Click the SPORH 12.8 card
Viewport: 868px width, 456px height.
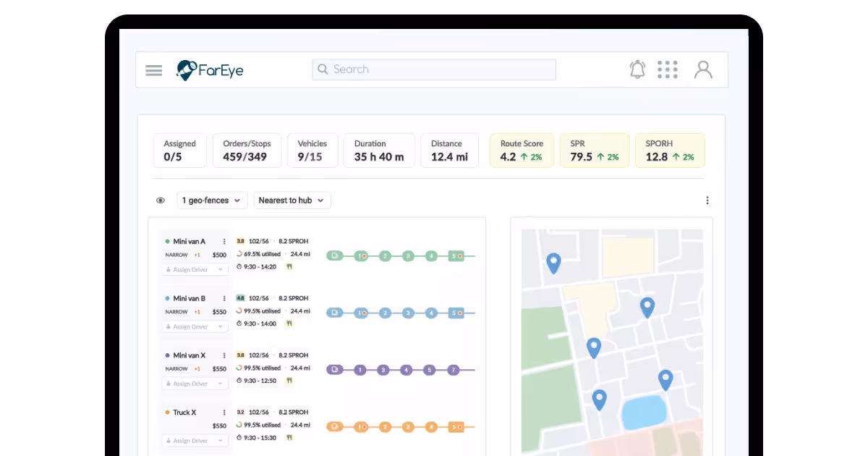pos(670,151)
